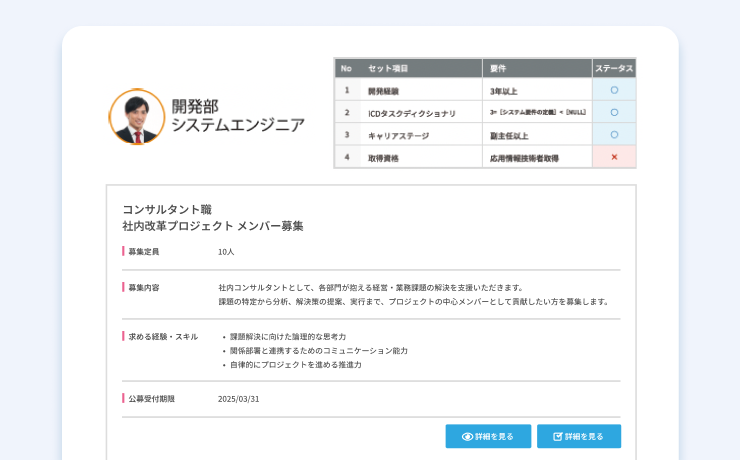This screenshot has height=460, width=740.
Task: Click the システムエンジニア job title
Action: (238, 125)
